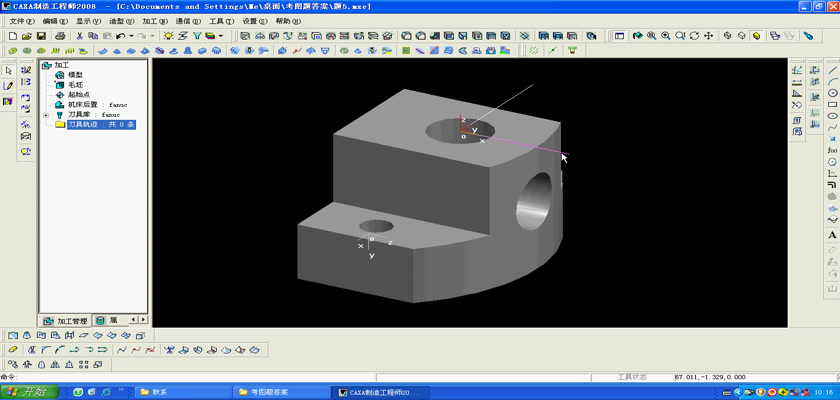Click the funnel filter icon
Image resolution: width=840 pixels, height=400 pixels.
point(197,36)
